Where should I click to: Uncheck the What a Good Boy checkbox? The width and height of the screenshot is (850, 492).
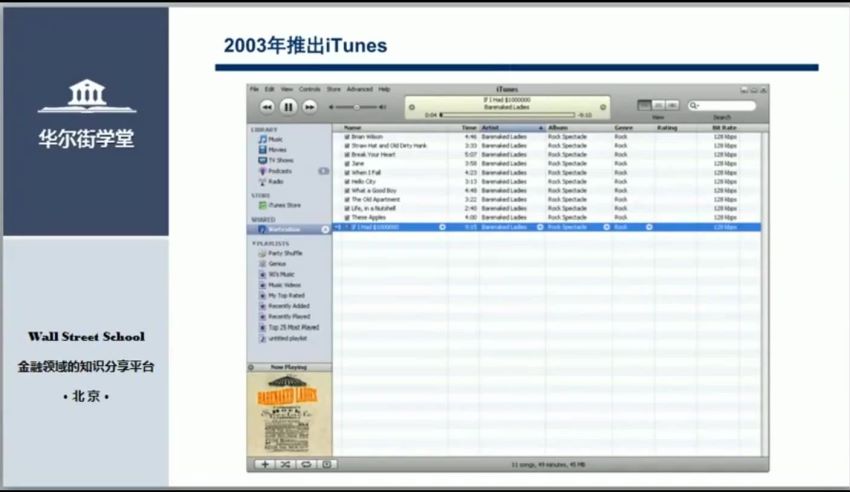[347, 191]
